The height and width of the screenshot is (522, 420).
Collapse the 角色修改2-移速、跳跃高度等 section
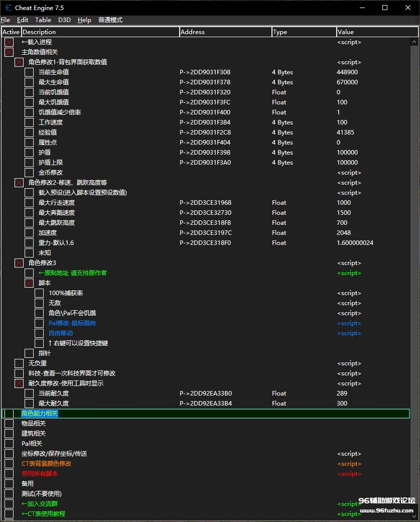coord(19,183)
